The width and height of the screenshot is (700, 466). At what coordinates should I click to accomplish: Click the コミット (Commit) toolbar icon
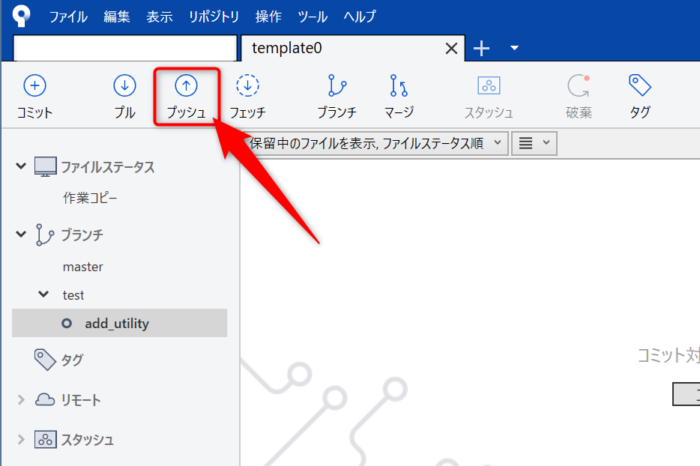(x=34, y=87)
